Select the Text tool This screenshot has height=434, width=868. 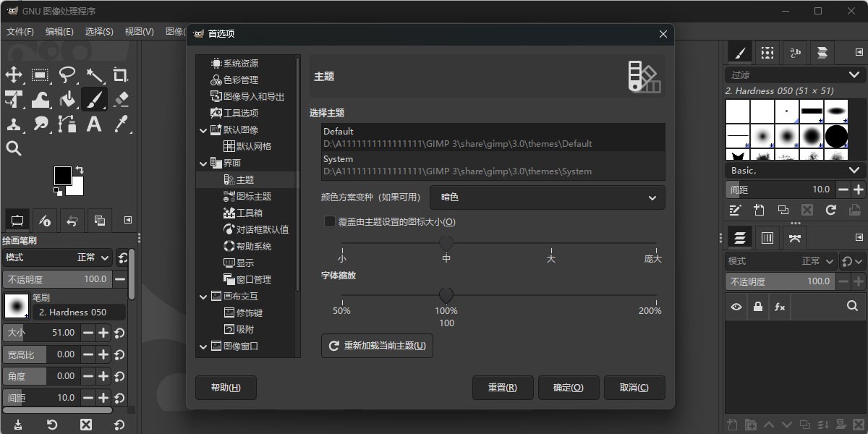point(94,124)
